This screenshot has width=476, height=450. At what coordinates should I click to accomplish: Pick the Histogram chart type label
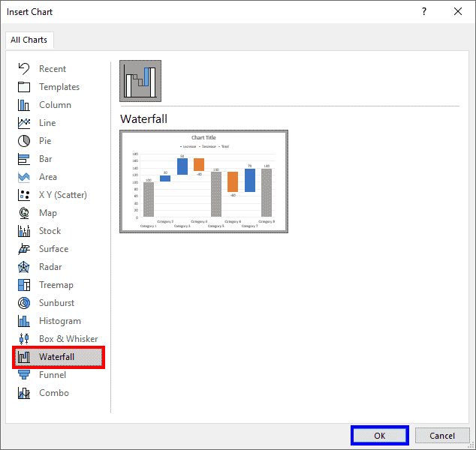60,321
